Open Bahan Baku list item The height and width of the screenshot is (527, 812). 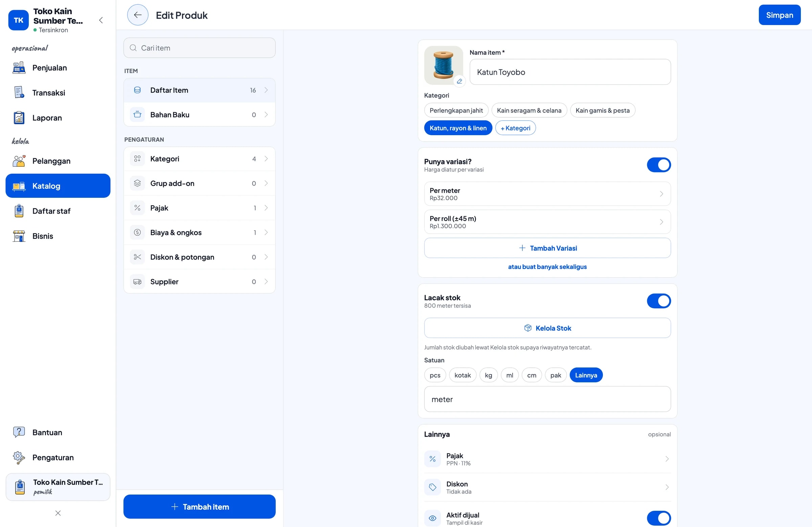pyautogui.click(x=199, y=115)
